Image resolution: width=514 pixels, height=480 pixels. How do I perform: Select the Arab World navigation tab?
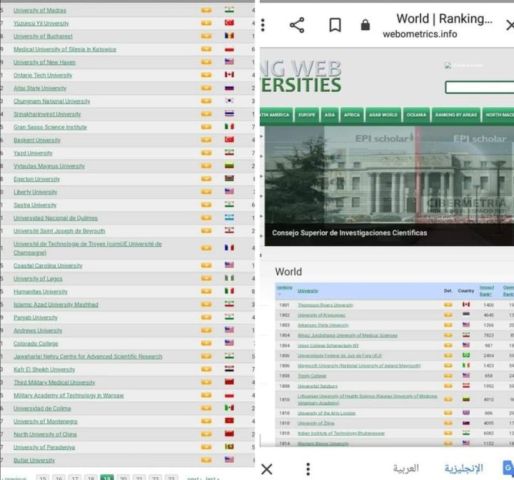point(383,115)
